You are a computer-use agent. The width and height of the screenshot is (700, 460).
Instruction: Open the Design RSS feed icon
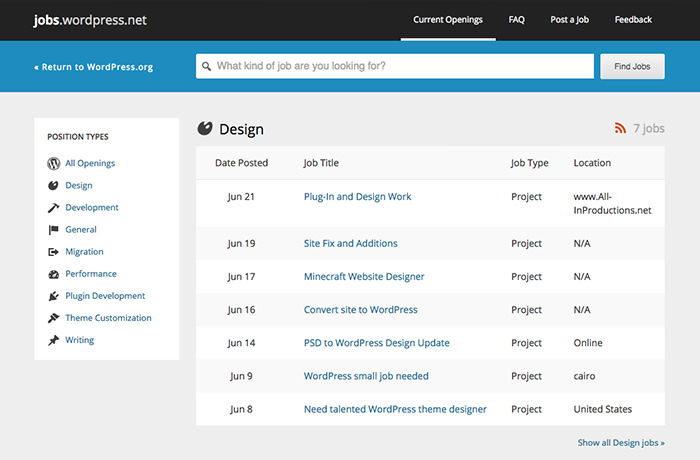tap(620, 128)
